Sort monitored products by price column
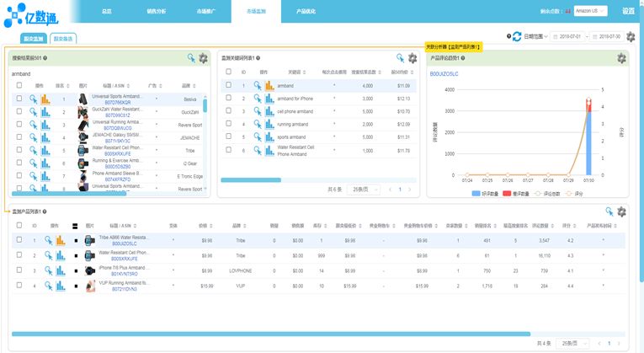This screenshot has width=644, height=353. (x=211, y=226)
